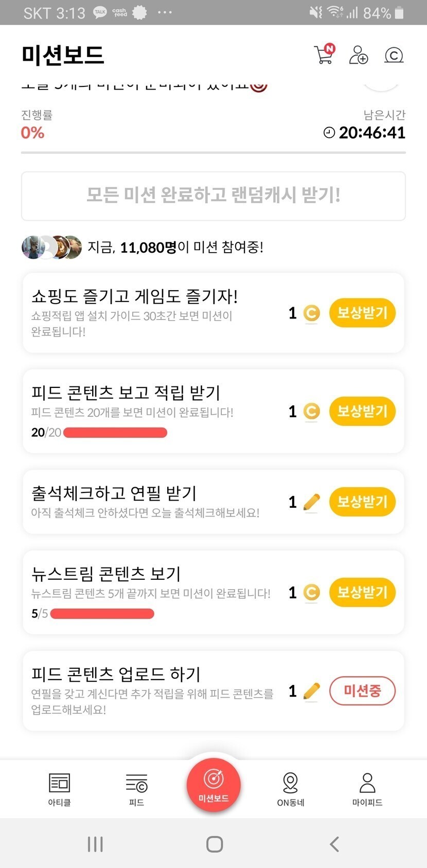The height and width of the screenshot is (868, 427).
Task: Go to the ON동네 tab
Action: point(291,789)
